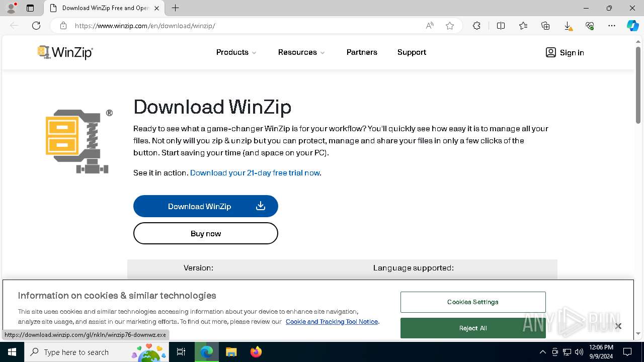Screen dimensions: 644x362
Task: Expand the Resources menu
Action: (x=301, y=52)
